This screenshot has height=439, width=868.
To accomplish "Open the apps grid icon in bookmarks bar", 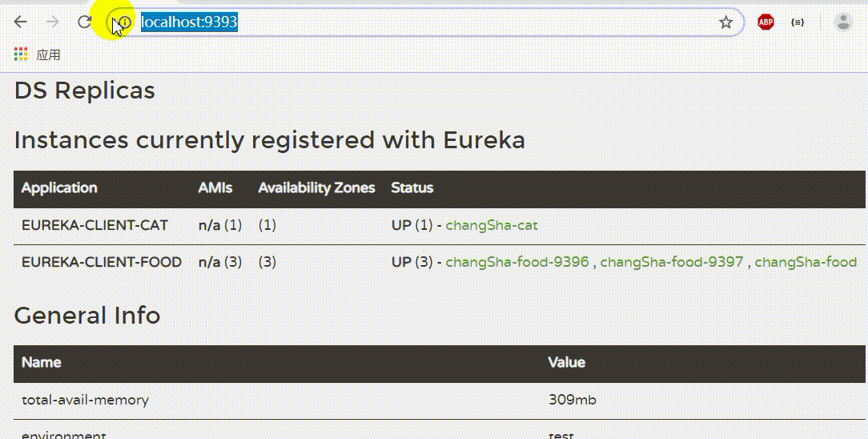I will (x=21, y=54).
